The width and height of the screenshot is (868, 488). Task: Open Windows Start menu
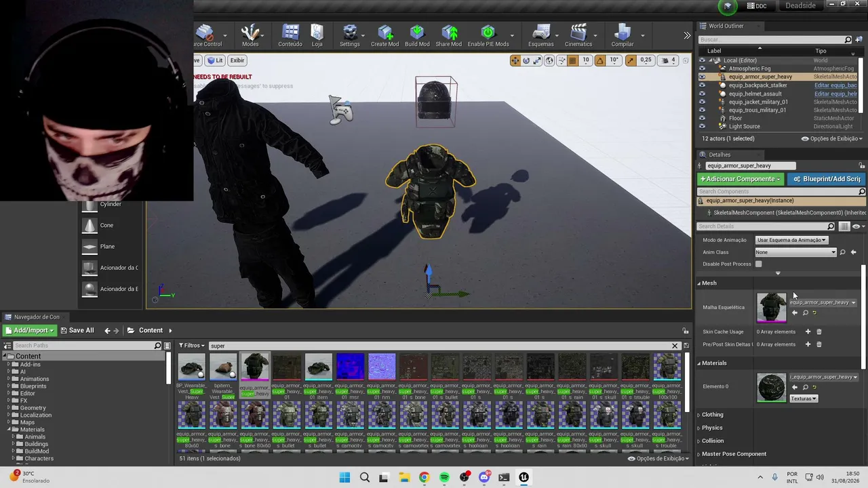pos(344,477)
